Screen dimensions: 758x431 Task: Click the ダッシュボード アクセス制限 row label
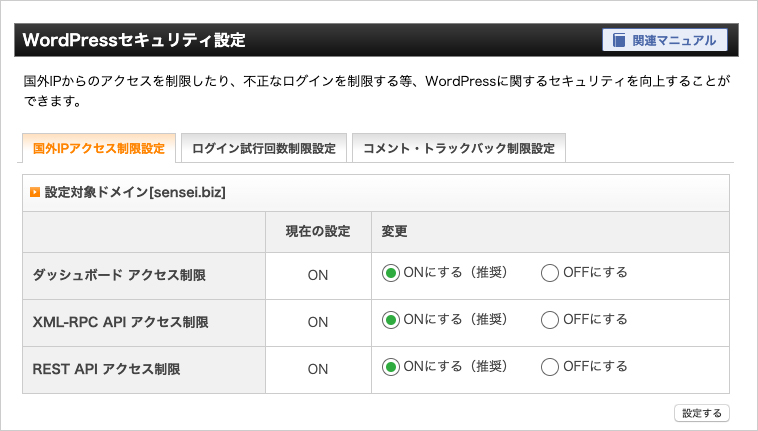pyautogui.click(x=119, y=275)
